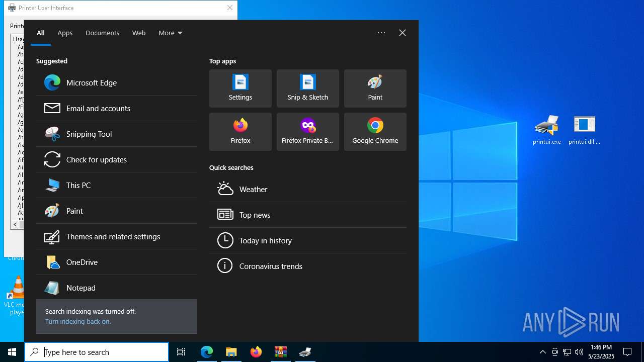The width and height of the screenshot is (644, 362).
Task: Open the volume control in system tray
Action: [x=579, y=352]
